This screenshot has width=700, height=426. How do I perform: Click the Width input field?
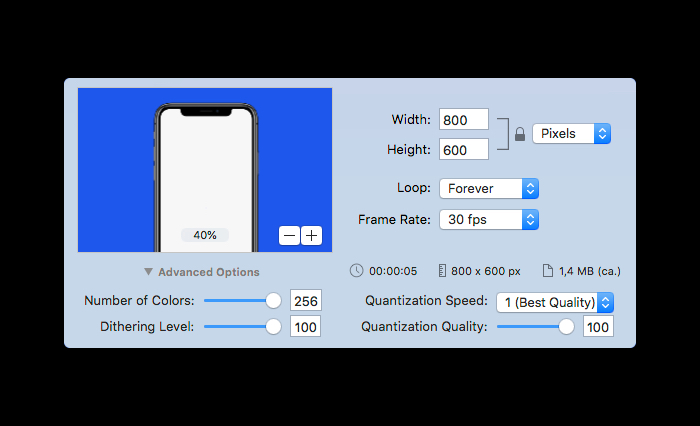(464, 119)
